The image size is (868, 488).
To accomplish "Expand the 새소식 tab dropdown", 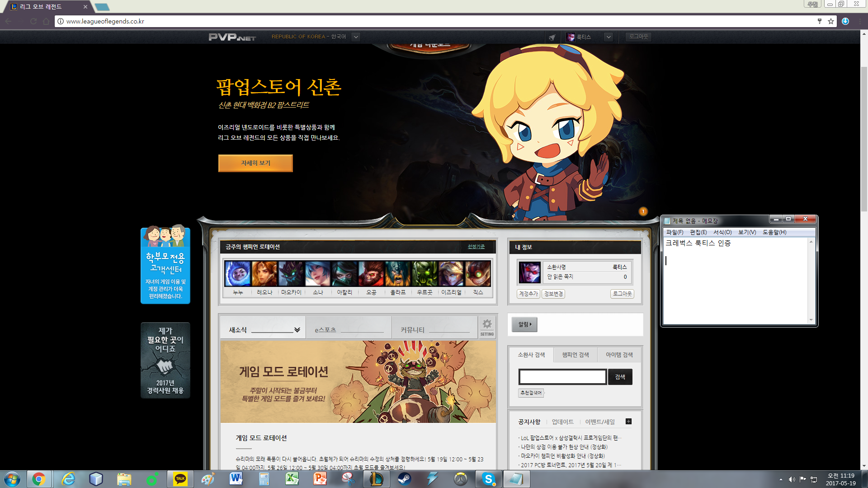I will tap(297, 330).
